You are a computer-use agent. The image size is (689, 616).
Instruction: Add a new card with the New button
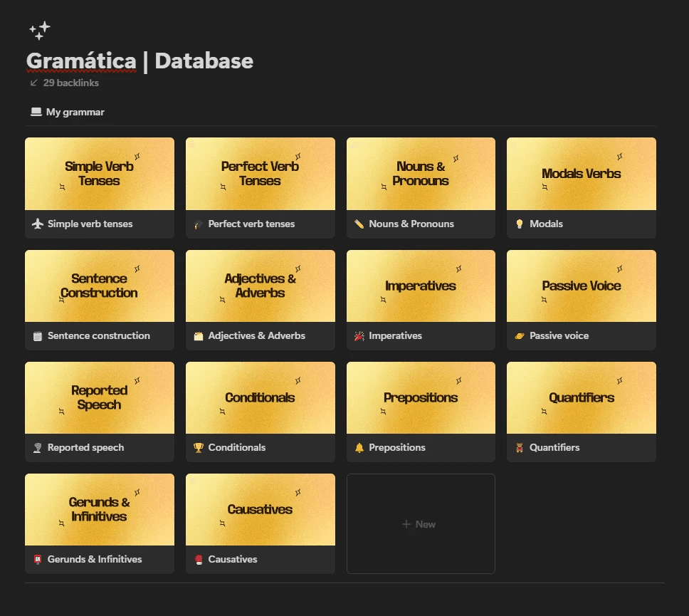pos(421,523)
